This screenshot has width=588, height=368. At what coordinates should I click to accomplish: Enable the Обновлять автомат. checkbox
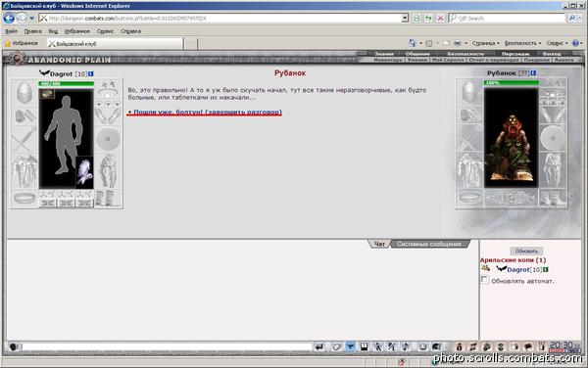484,280
